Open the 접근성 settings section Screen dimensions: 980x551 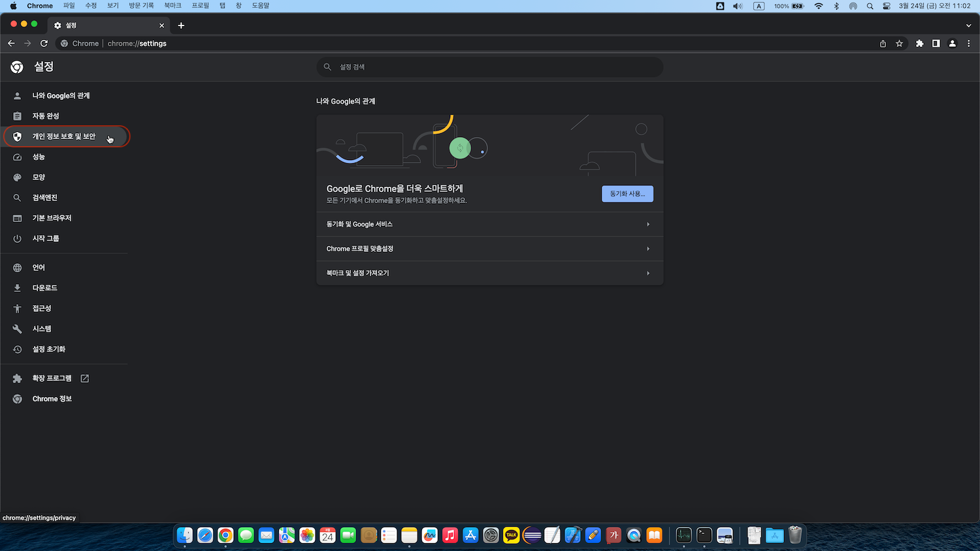point(65,308)
